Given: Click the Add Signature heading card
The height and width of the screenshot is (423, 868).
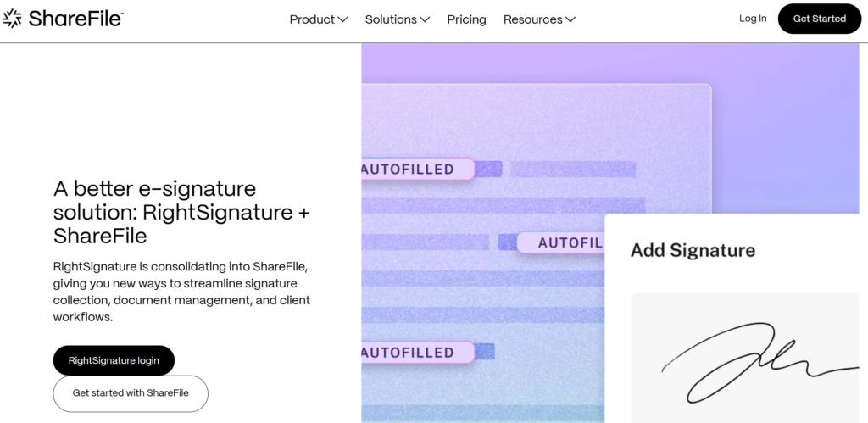Looking at the screenshot, I should (693, 250).
